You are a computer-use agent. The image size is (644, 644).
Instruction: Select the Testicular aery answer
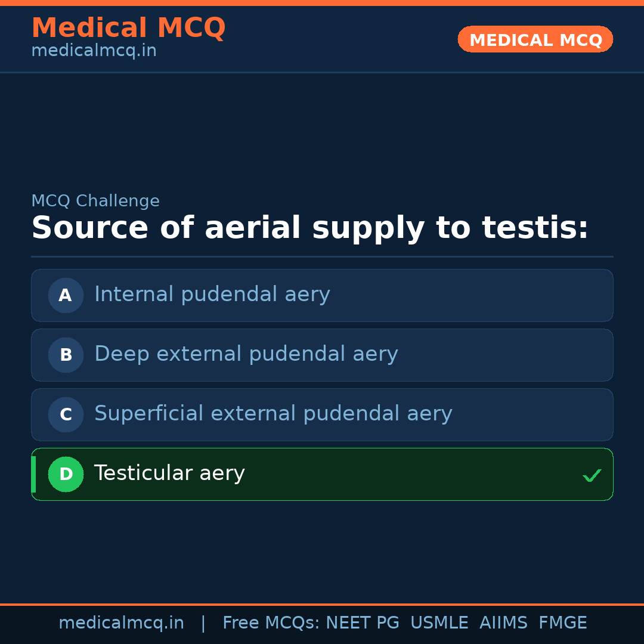[169, 473]
